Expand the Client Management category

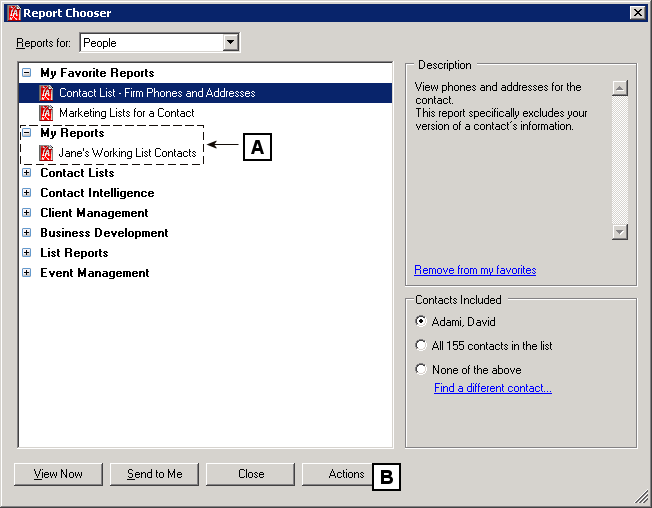pyautogui.click(x=27, y=212)
